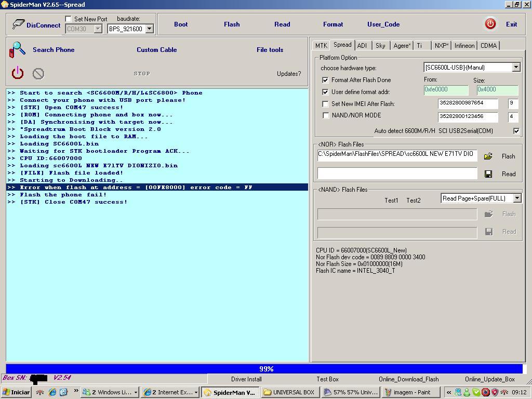The image size is (532, 399).
Task: Click the Windows Start flag icon
Action: pos(6,392)
